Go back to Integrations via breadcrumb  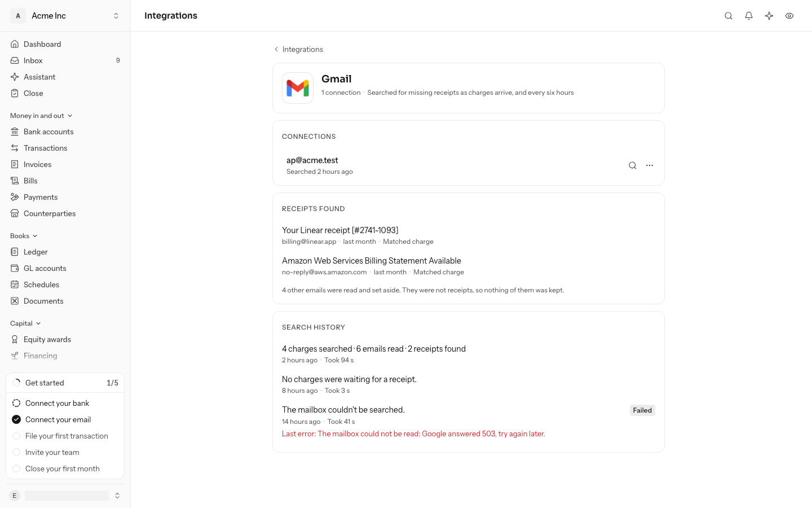(x=298, y=49)
